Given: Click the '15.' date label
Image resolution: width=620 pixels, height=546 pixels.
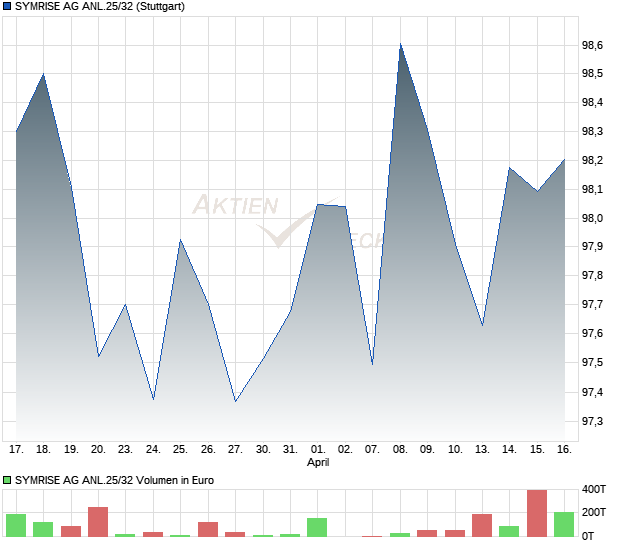Looking at the screenshot, I should [x=537, y=450].
